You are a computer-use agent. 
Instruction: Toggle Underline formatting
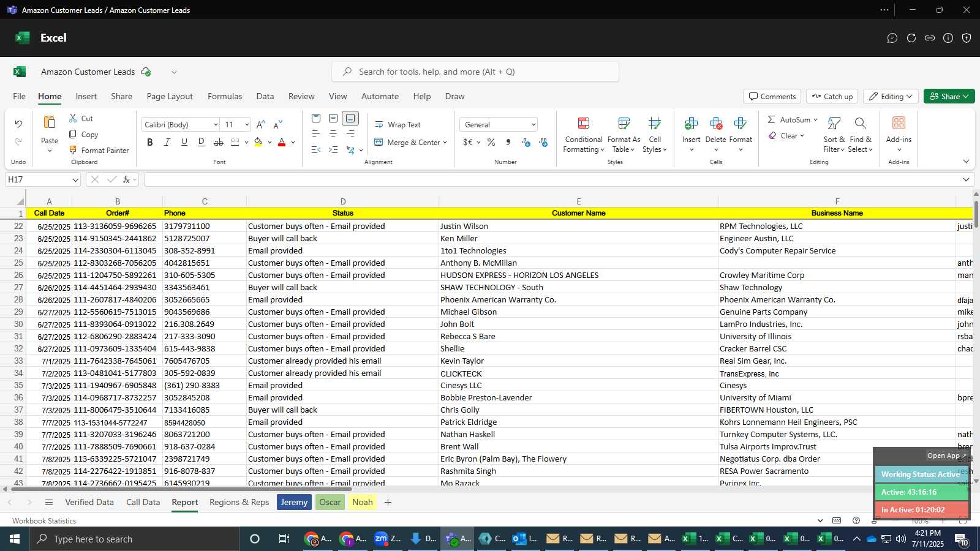tap(184, 142)
